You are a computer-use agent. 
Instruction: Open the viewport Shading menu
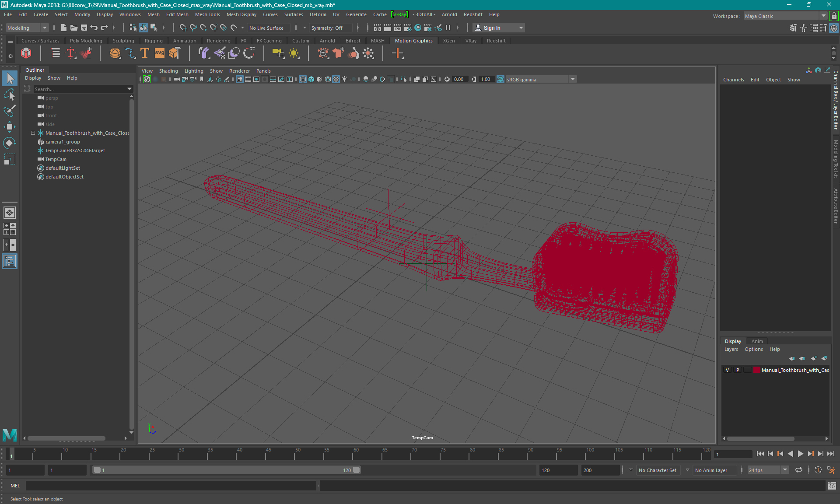(168, 71)
